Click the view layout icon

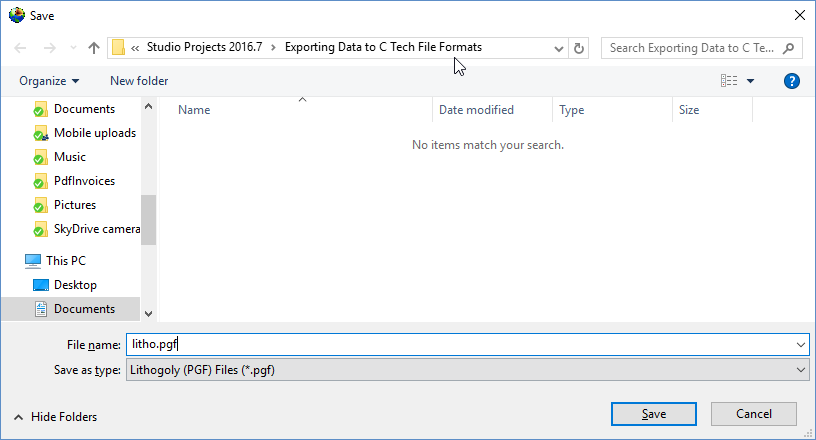tap(729, 81)
